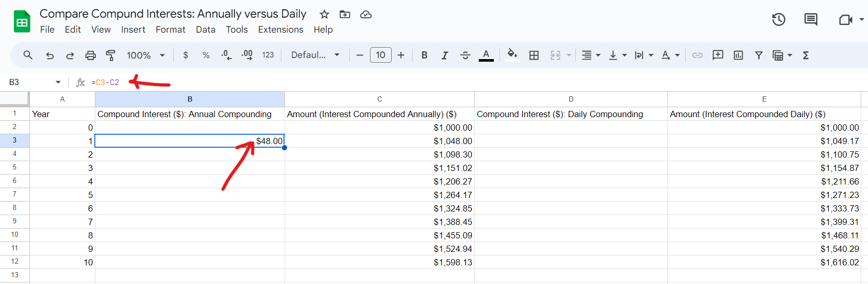Viewport: 868px width, 284px height.
Task: Print the spreadsheet
Action: [x=91, y=55]
